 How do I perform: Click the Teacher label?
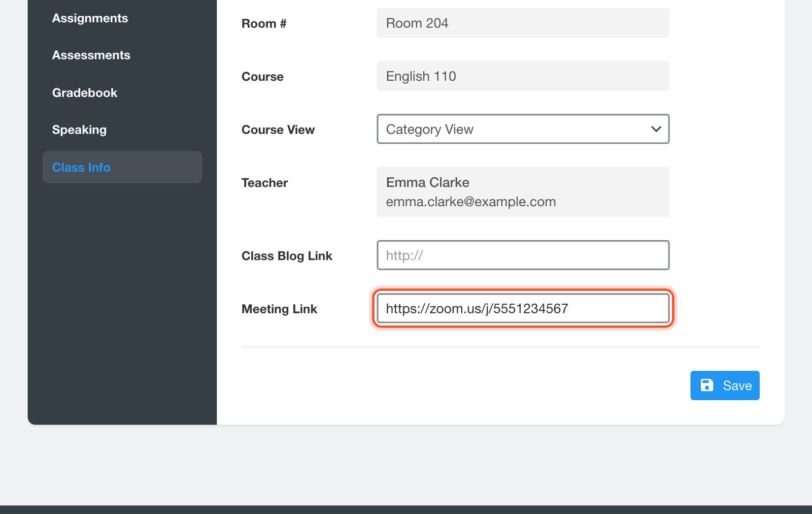point(264,183)
